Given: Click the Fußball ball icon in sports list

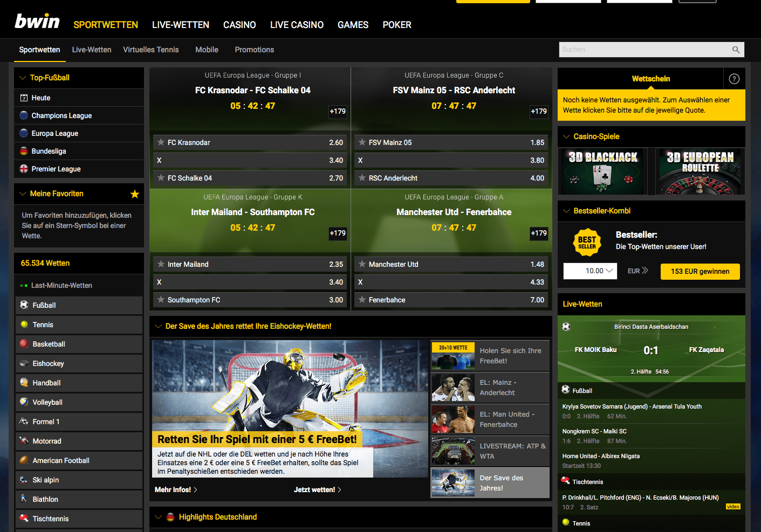Looking at the screenshot, I should coord(24,305).
